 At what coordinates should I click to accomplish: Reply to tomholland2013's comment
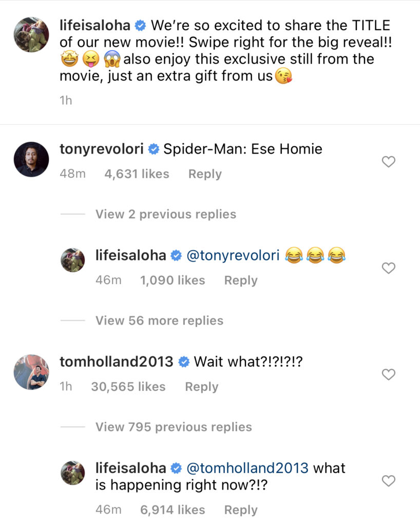[x=201, y=387]
